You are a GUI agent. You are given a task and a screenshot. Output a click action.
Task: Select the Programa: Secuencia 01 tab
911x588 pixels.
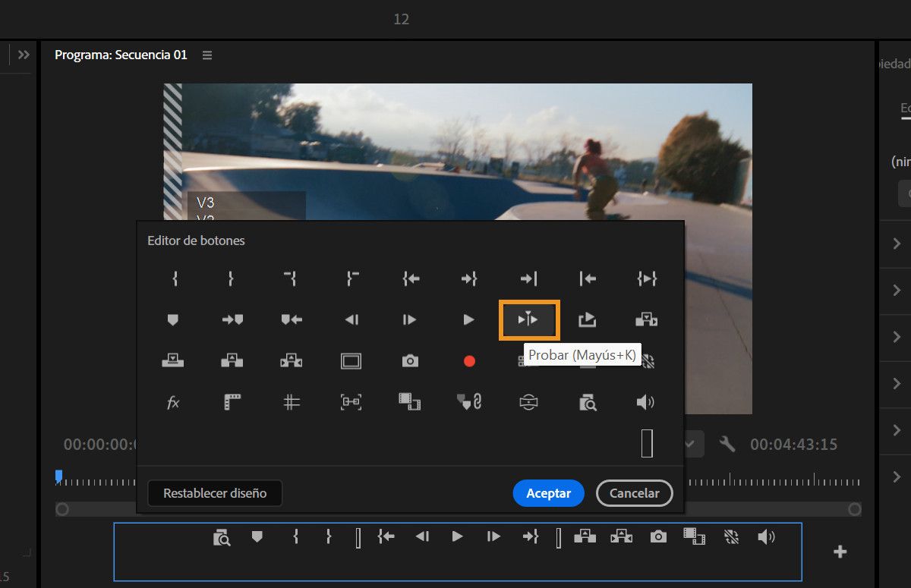tap(121, 55)
